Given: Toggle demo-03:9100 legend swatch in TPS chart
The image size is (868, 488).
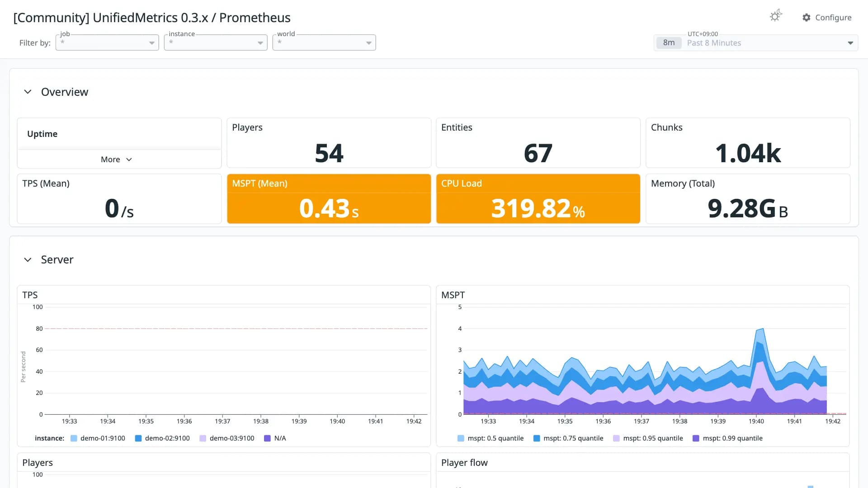Looking at the screenshot, I should point(203,438).
